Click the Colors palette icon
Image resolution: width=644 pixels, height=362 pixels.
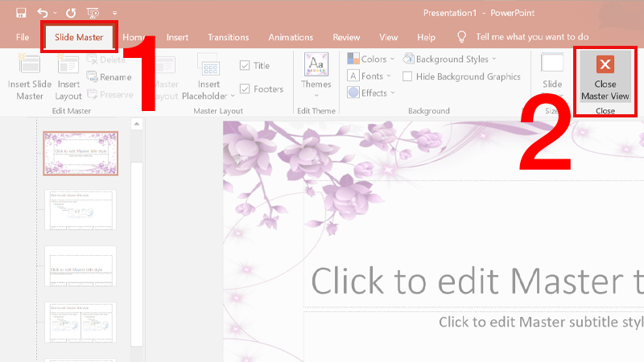pyautogui.click(x=353, y=59)
